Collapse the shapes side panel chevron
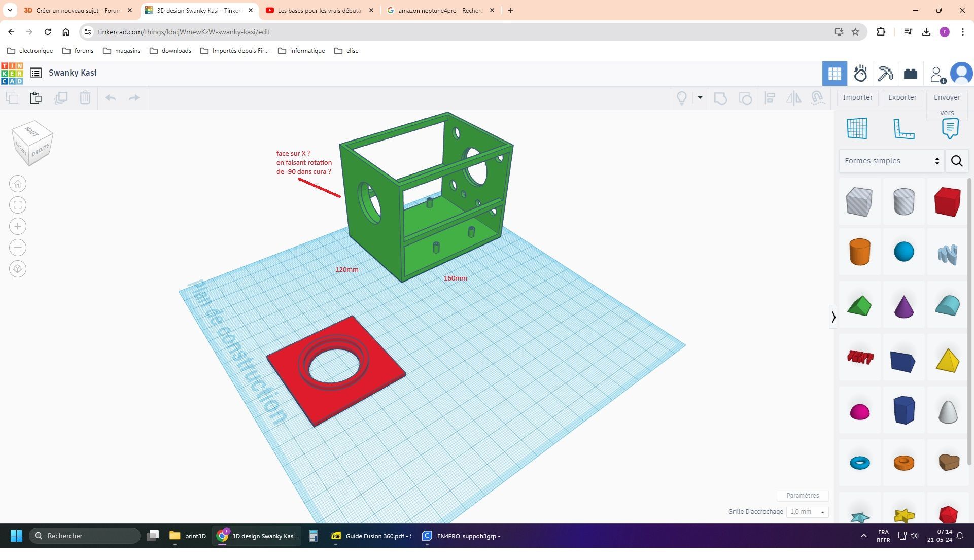 (833, 317)
